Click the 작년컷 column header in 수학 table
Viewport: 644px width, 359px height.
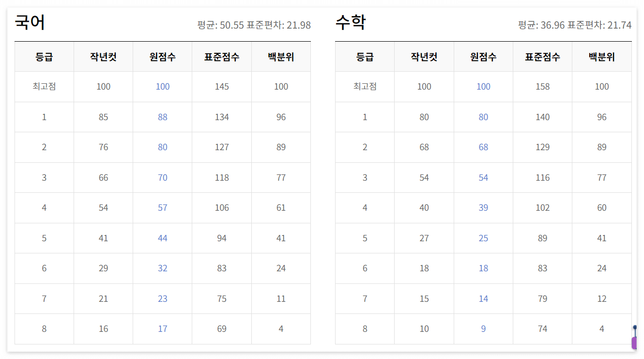pyautogui.click(x=424, y=57)
